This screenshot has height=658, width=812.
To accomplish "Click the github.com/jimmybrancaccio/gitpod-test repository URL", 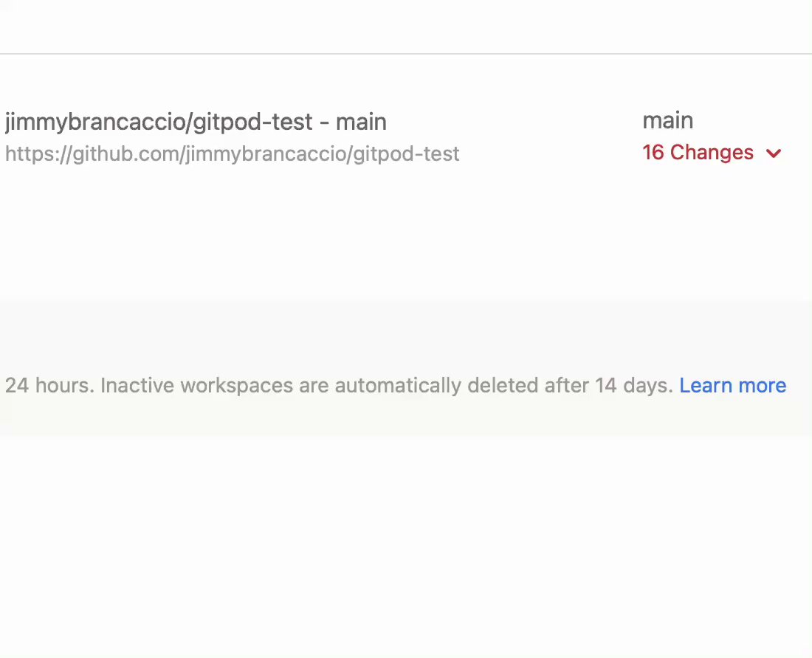I will tap(232, 153).
